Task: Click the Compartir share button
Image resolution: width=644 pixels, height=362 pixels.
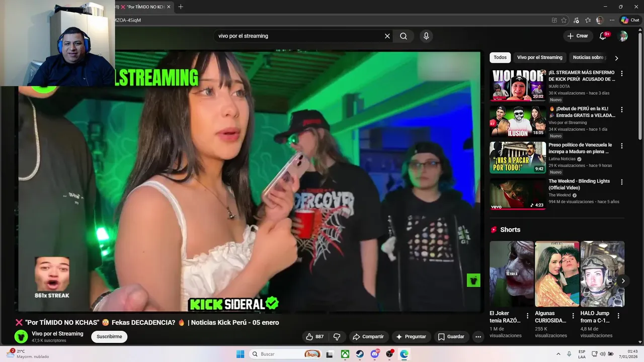Action: pyautogui.click(x=368, y=336)
